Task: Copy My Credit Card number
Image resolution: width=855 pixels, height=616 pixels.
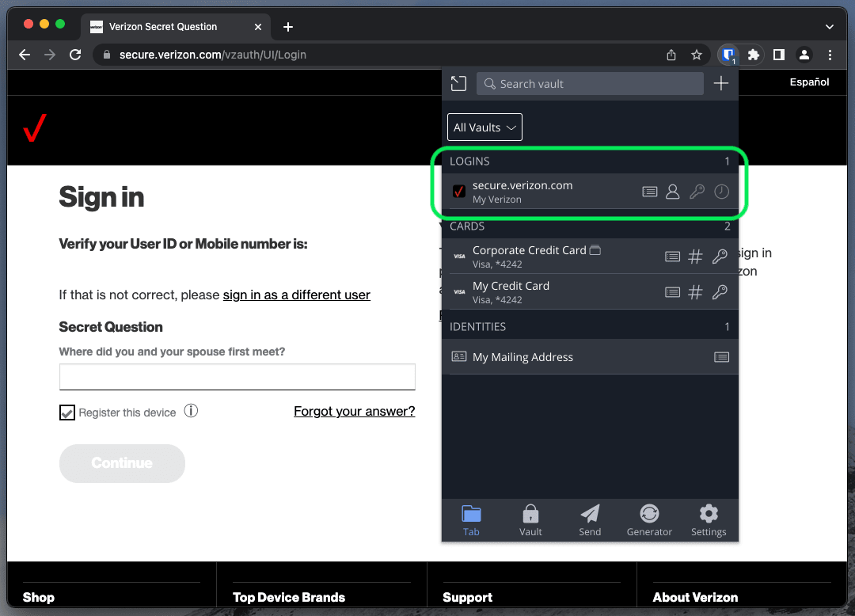Action: (695, 292)
